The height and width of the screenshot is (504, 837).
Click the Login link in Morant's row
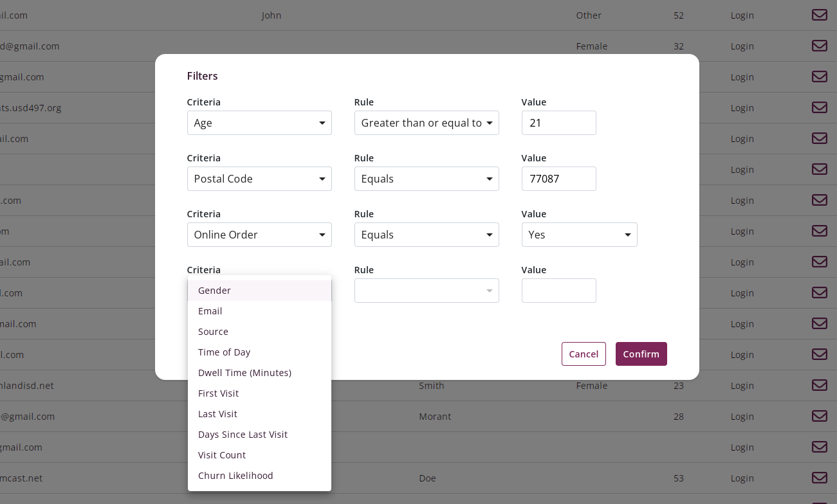[742, 416]
